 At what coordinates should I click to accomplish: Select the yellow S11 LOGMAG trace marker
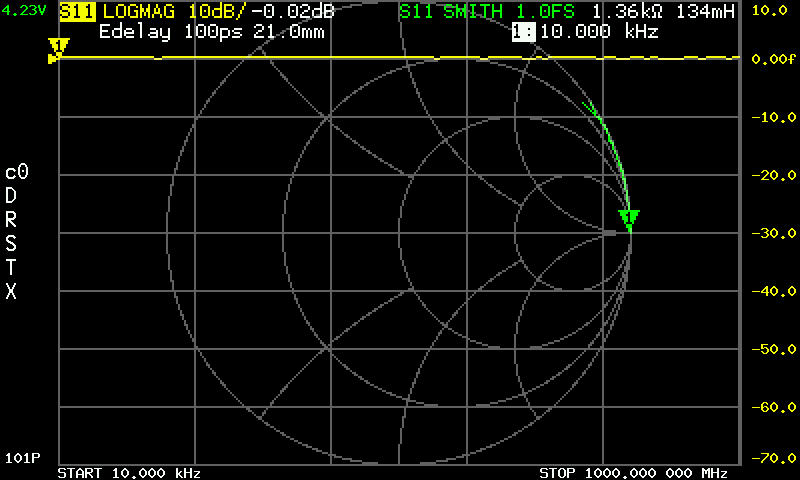coord(58,48)
